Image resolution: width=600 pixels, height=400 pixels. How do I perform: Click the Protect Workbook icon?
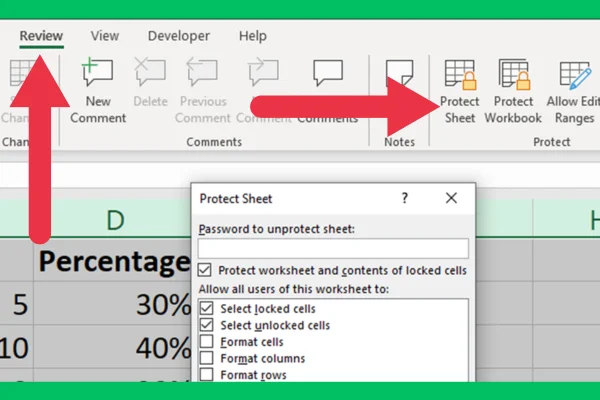point(514,74)
